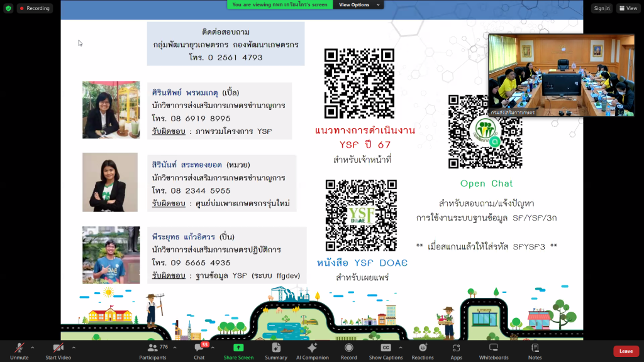Start Video from the camera icon

pos(58,351)
